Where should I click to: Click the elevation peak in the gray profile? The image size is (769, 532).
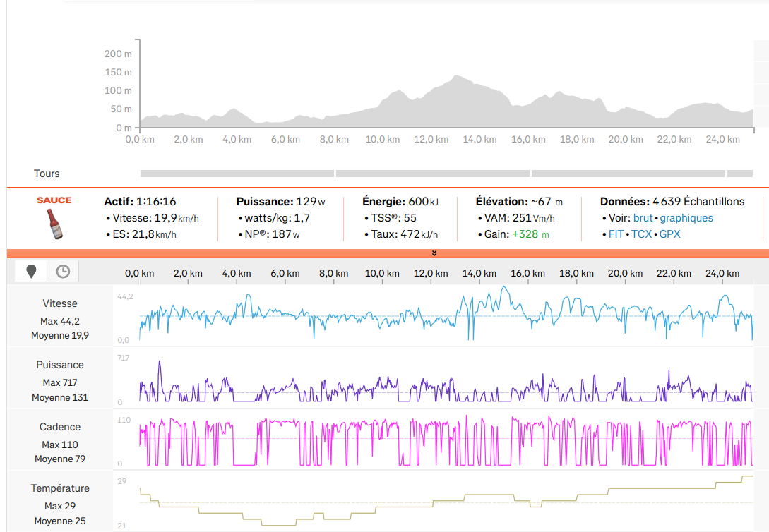(457, 78)
